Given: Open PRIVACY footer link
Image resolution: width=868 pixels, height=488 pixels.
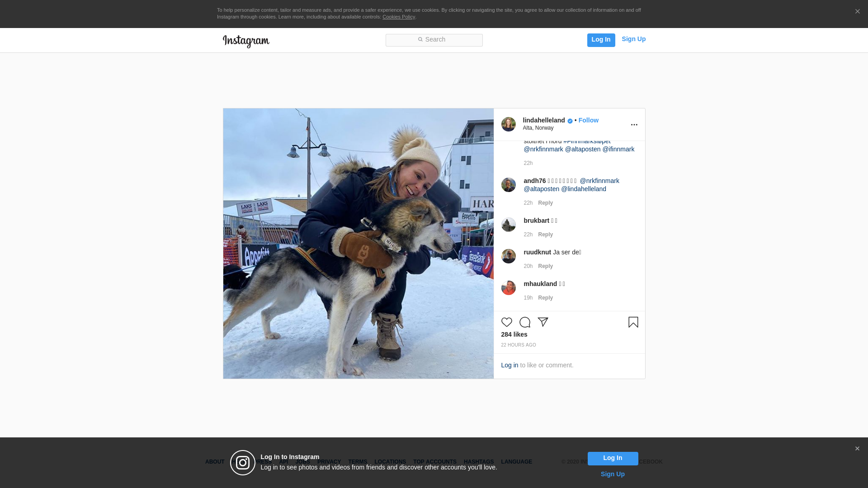Looking at the screenshot, I should 329,462.
